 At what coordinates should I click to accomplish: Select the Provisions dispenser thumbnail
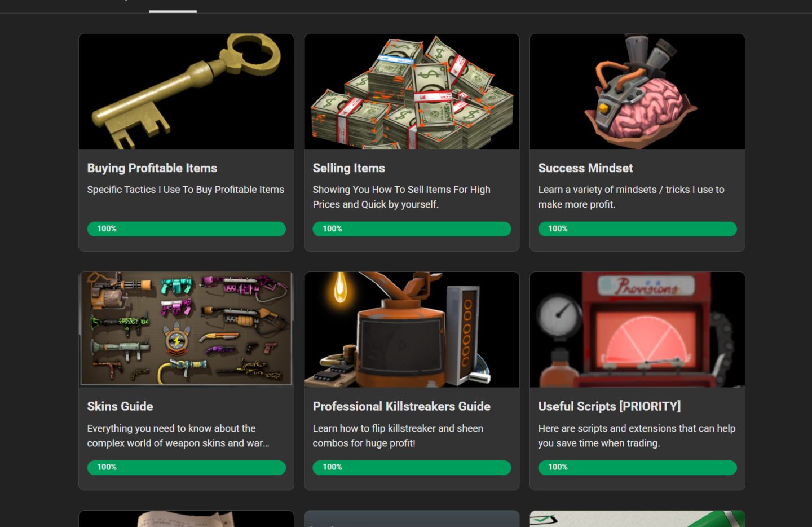click(x=637, y=330)
